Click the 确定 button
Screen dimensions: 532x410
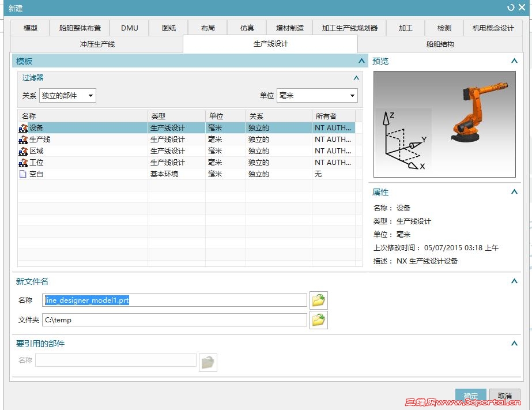470,396
